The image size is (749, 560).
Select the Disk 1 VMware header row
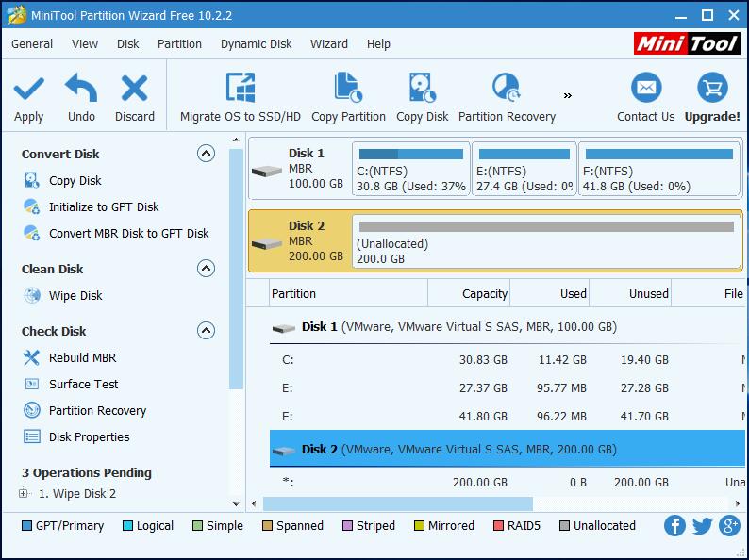click(508, 327)
